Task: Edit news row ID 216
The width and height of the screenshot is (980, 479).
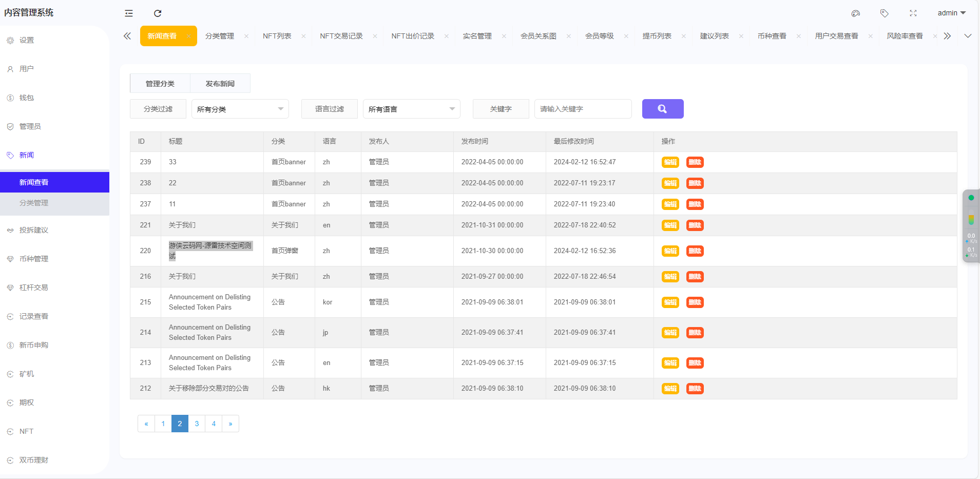Action: [670, 277]
